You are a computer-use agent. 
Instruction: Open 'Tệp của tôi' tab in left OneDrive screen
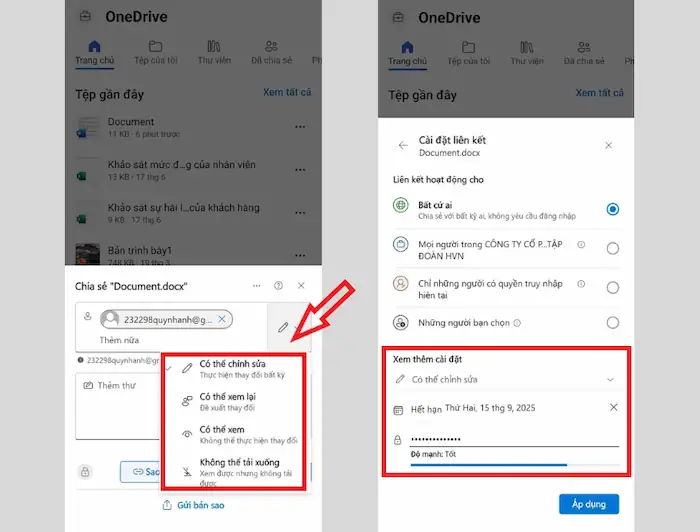click(156, 53)
